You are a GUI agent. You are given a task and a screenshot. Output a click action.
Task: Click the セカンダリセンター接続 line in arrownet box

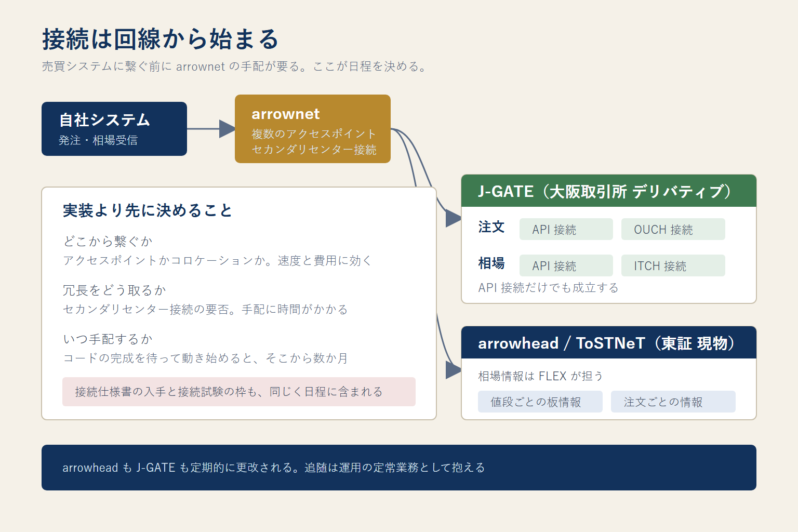(314, 150)
